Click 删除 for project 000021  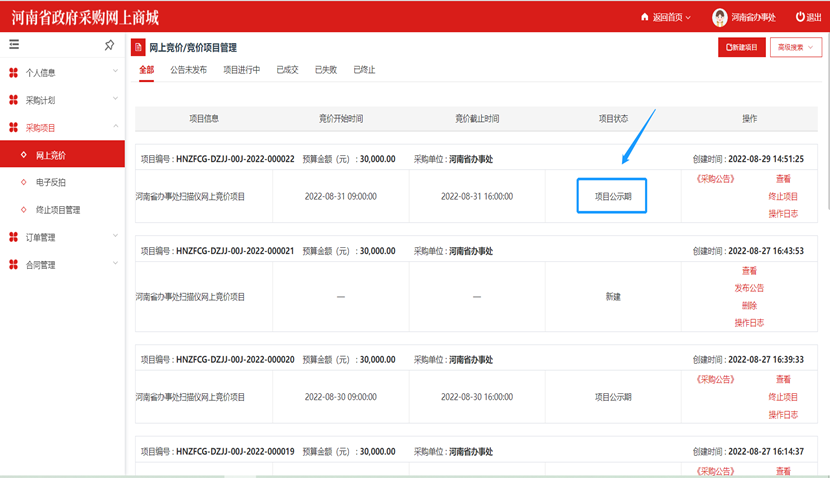(x=749, y=305)
